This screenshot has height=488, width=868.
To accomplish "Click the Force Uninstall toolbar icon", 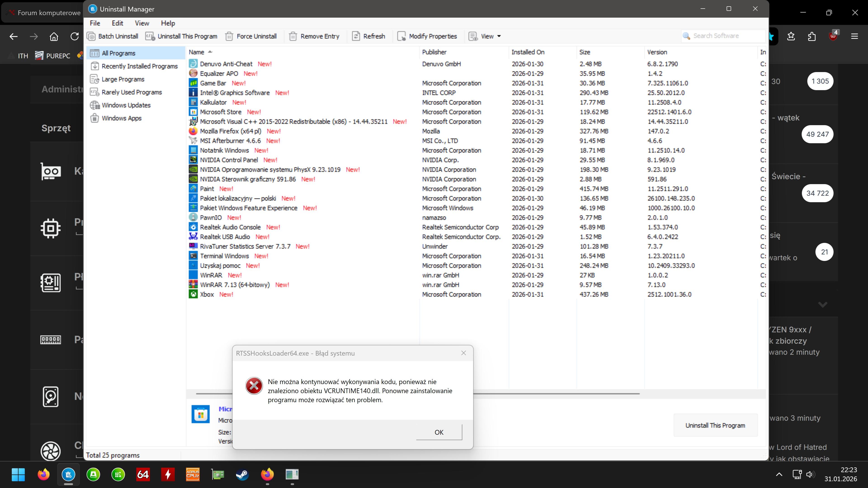I will (x=229, y=36).
